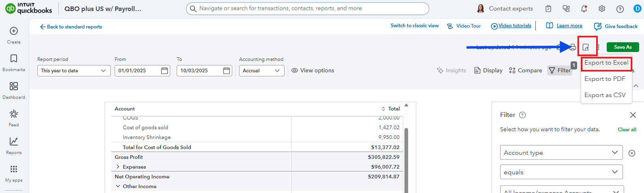The width and height of the screenshot is (644, 193).
Task: Go to Reports in left sidebar
Action: tap(14, 142)
